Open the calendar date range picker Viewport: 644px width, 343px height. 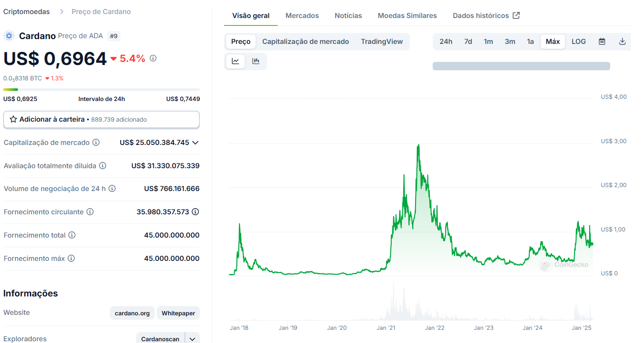pyautogui.click(x=602, y=41)
